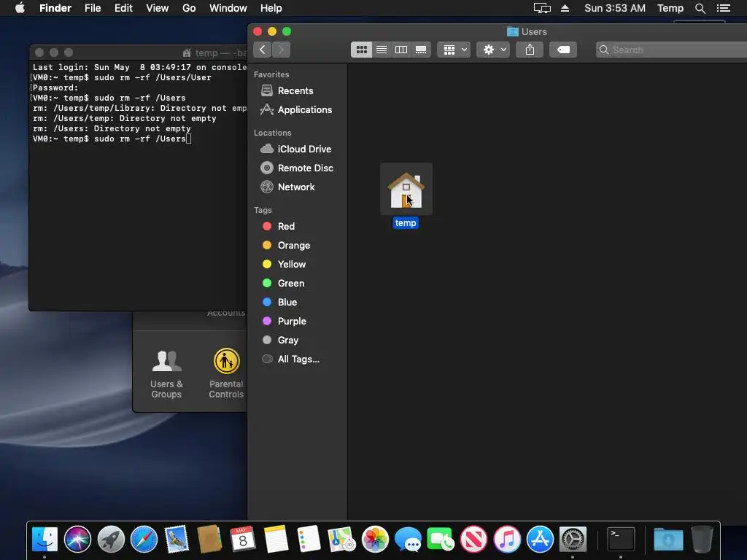This screenshot has width=747, height=560.
Task: Launch Siri from the Dock
Action: (x=77, y=540)
